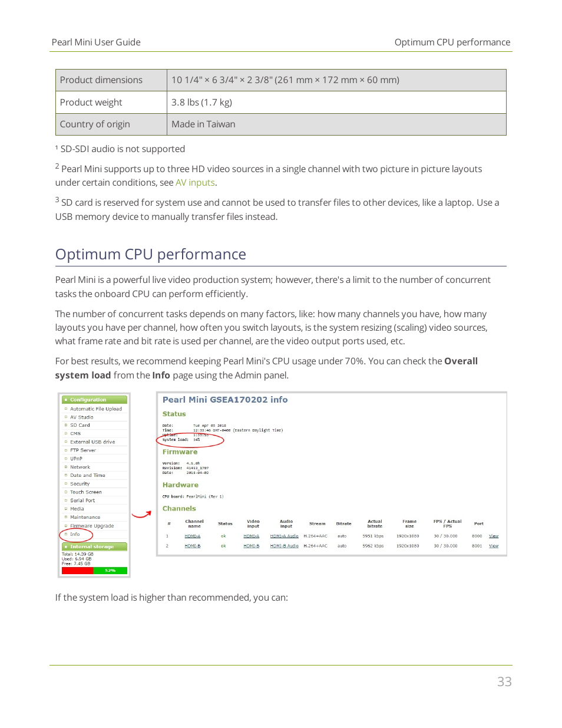The width and height of the screenshot is (562, 728).
Task: Click the Pearl Mini GSEA170202 info heading
Action: 225,400
